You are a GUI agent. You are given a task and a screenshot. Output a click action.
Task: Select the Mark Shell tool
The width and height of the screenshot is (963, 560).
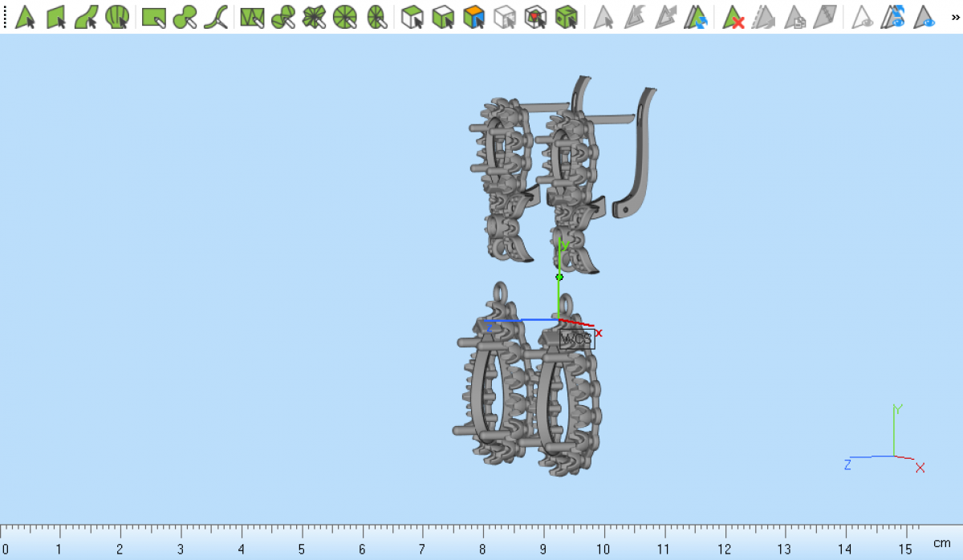point(117,17)
